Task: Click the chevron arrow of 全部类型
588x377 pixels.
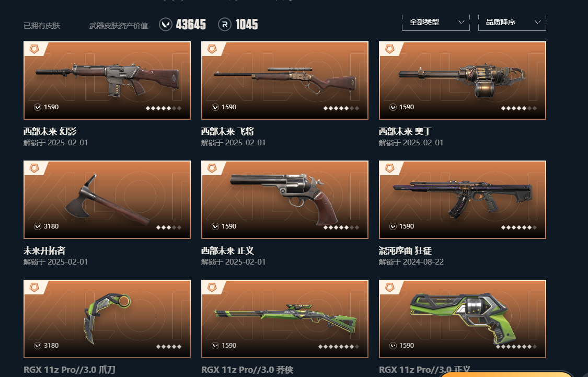Action: click(x=461, y=22)
